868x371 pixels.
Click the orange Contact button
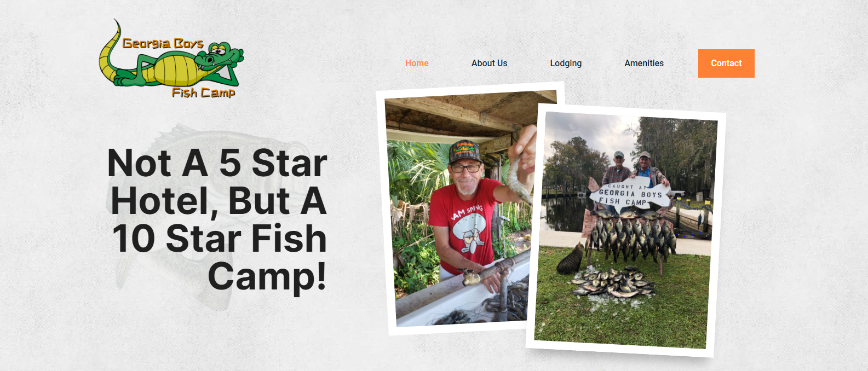(726, 63)
